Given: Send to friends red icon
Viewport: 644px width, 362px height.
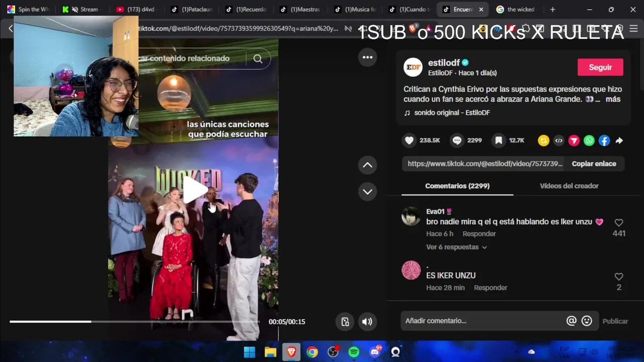Looking at the screenshot, I should tap(574, 141).
